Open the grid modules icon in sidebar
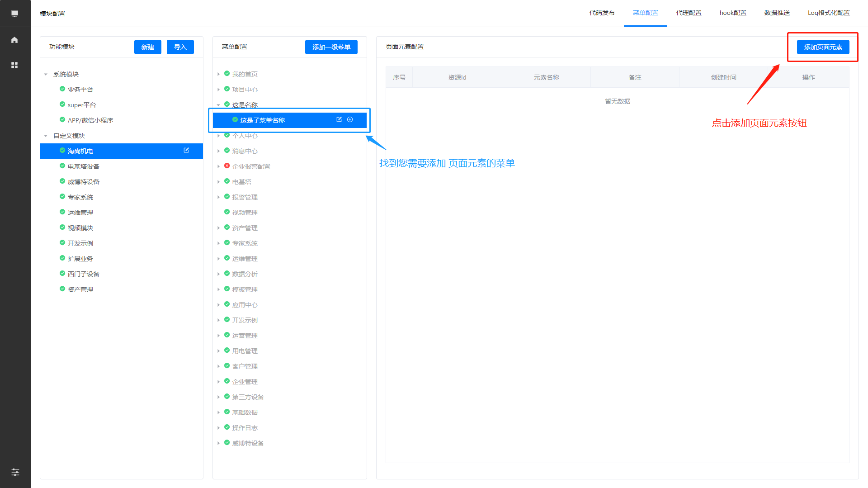 pyautogui.click(x=14, y=65)
